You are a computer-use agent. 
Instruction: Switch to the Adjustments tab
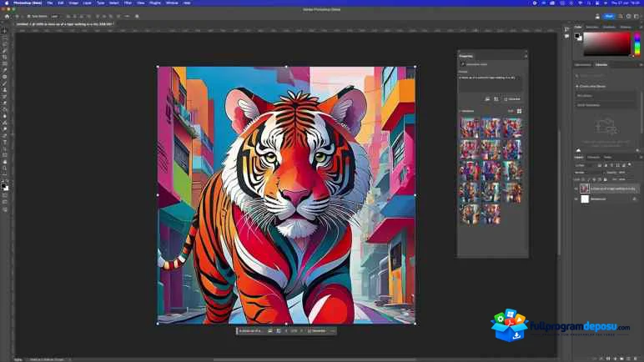[583, 64]
